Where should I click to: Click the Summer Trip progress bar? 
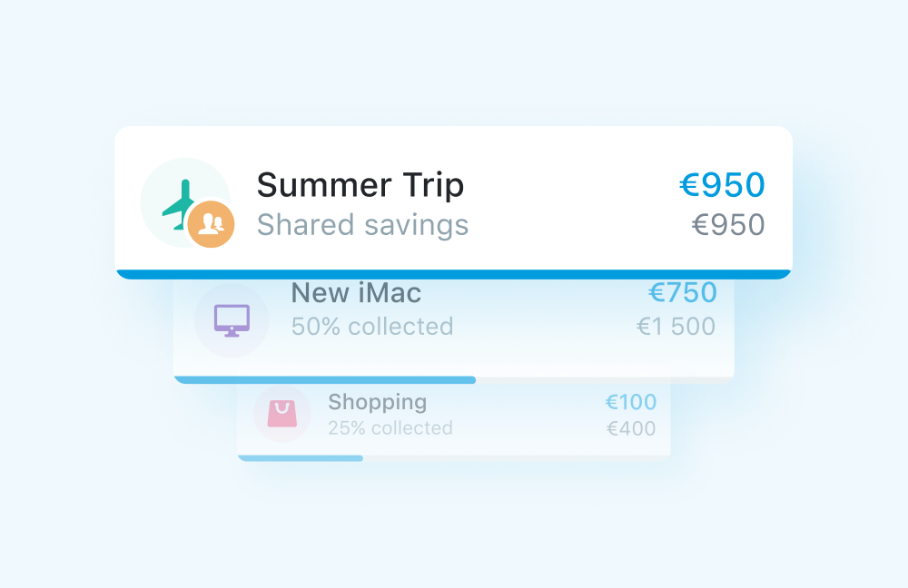(454, 274)
